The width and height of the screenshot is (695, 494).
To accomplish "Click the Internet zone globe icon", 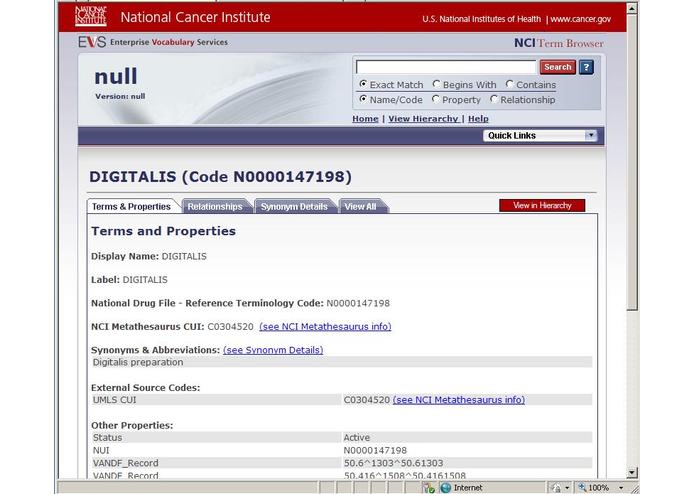I will tap(446, 487).
